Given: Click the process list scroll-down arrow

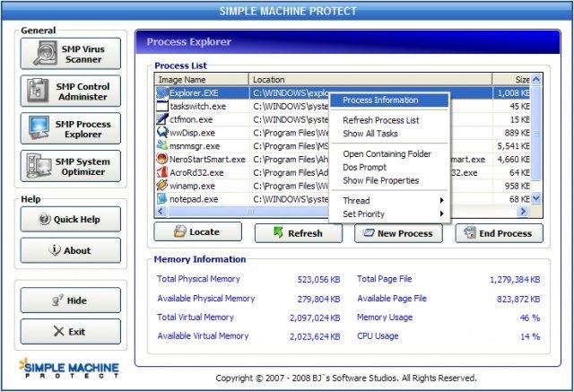Looking at the screenshot, I should [x=536, y=198].
